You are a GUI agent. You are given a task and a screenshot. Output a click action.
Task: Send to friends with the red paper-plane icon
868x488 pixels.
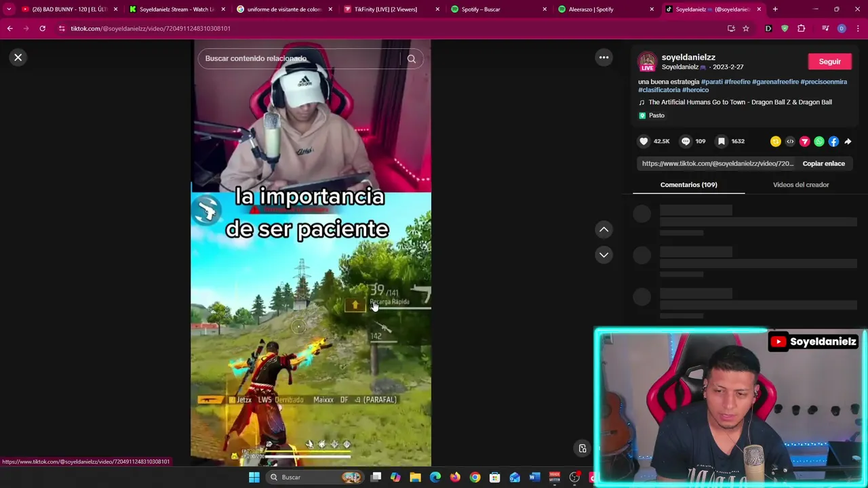(804, 142)
